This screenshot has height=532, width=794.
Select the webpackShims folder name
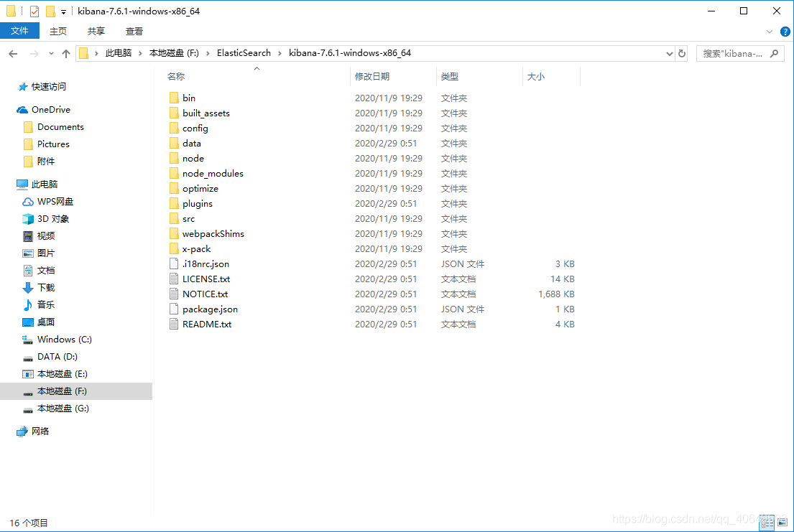(x=213, y=234)
